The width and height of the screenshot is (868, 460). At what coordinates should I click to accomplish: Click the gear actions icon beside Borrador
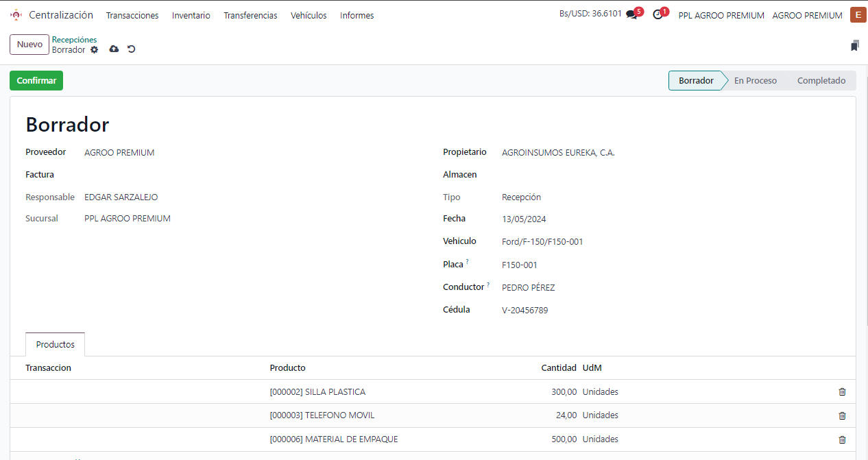[x=95, y=50]
